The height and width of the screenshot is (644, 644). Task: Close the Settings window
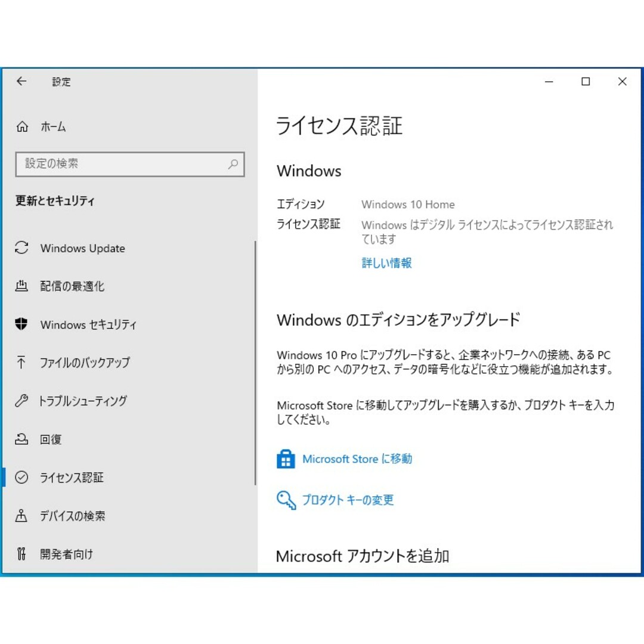pos(622,82)
